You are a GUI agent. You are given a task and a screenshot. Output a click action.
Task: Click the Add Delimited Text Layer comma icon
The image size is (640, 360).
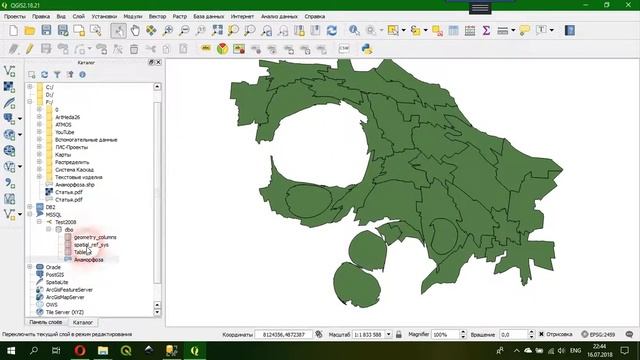pos(9,183)
